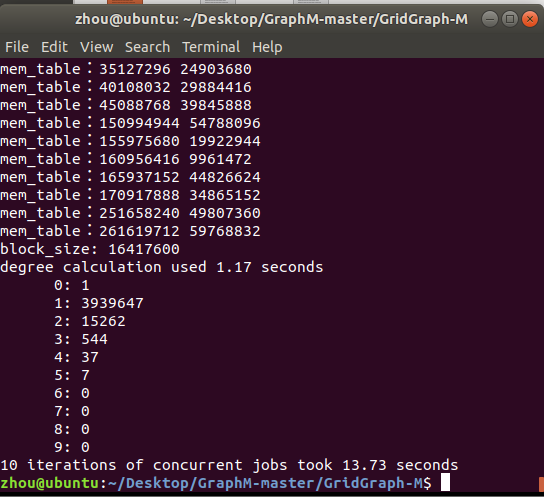
Task: Click the terminal cursor at the prompt
Action: [445, 482]
